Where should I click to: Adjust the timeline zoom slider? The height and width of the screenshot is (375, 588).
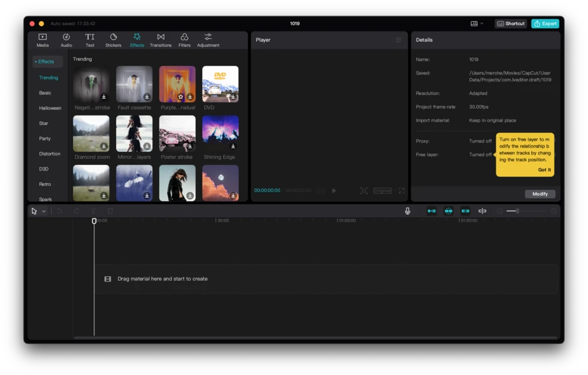coord(518,211)
